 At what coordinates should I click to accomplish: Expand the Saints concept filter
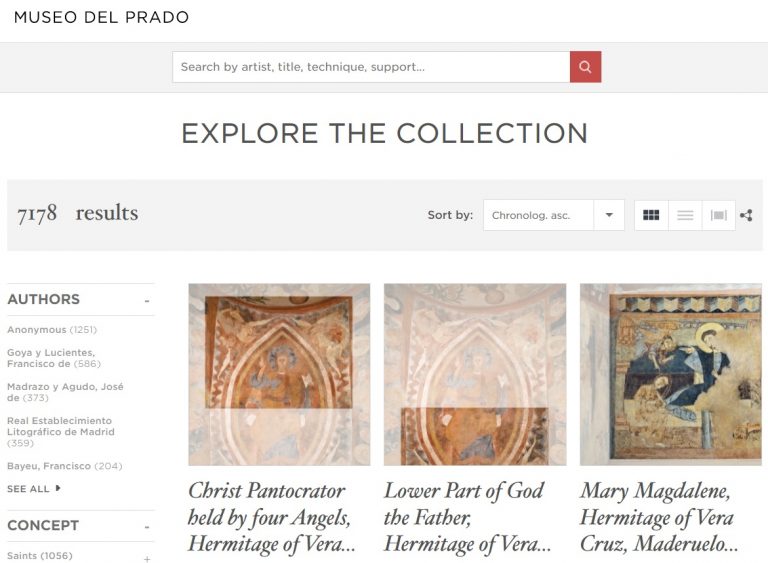(x=147, y=558)
